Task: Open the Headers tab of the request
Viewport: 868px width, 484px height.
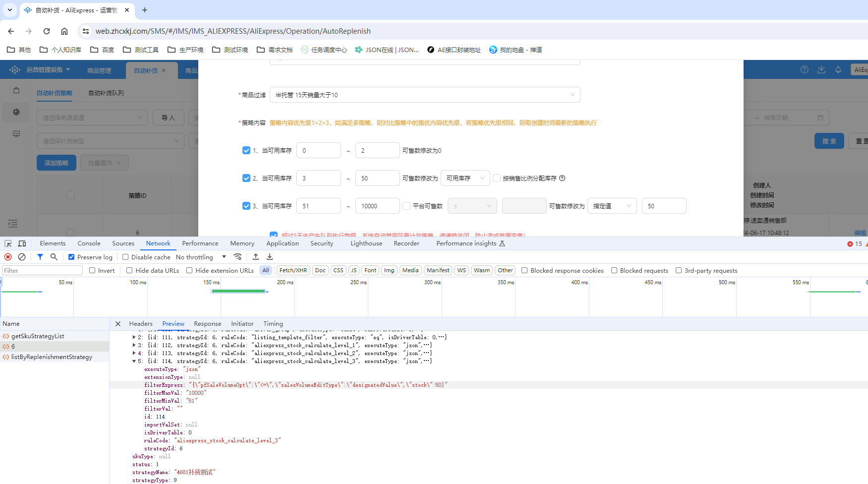Action: (x=141, y=324)
